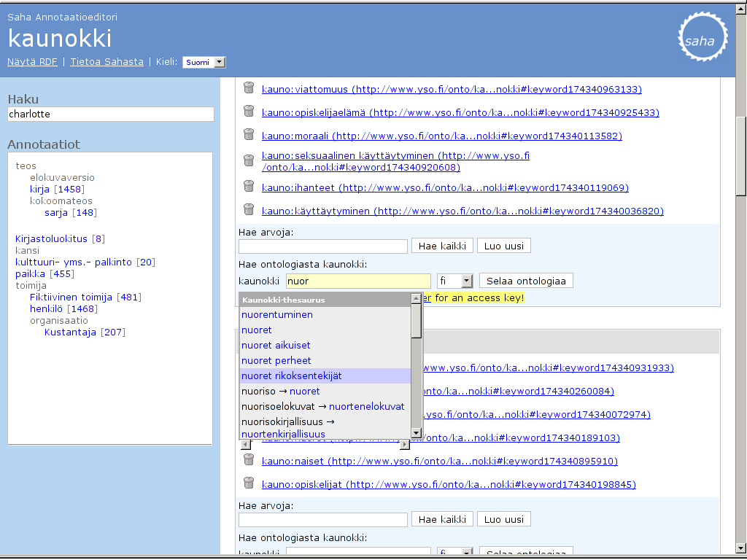This screenshot has height=560, width=747.
Task: Open kauno:ihanteet keyword link
Action: pos(445,187)
